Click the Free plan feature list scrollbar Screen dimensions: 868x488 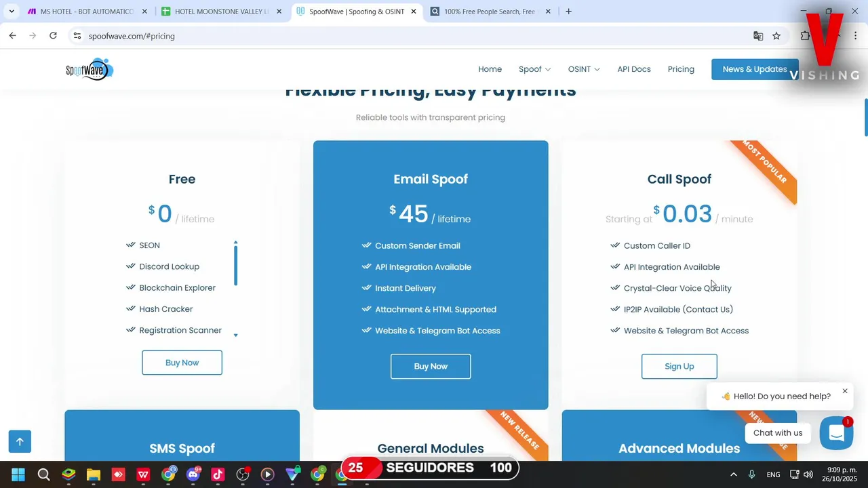(x=235, y=264)
